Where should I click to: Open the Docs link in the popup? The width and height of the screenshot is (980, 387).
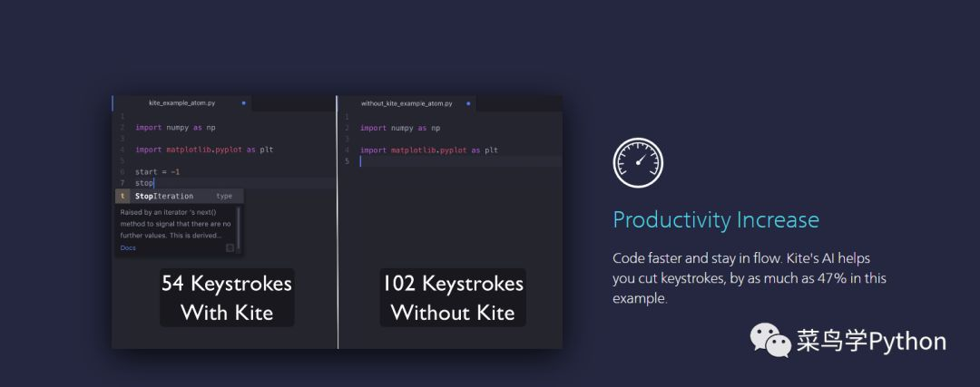click(x=128, y=247)
